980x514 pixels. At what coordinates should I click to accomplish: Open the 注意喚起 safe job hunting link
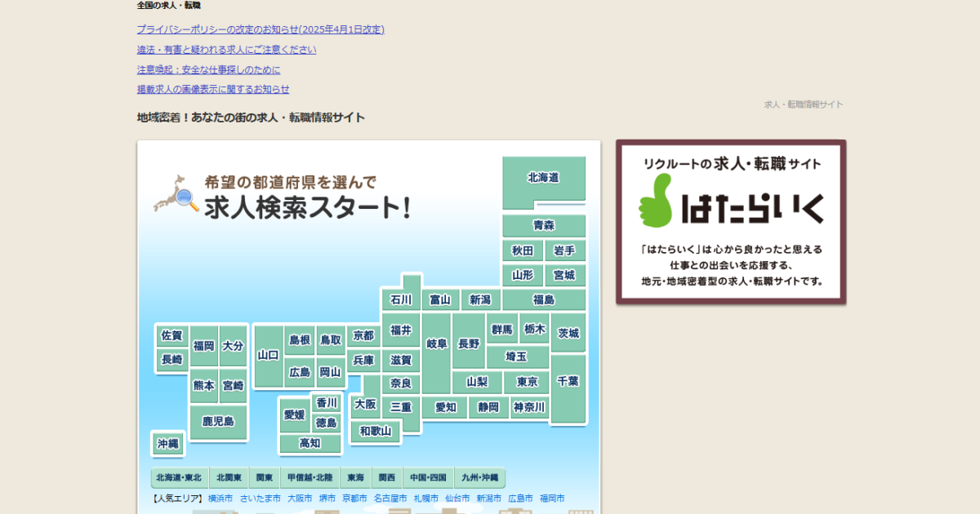[x=208, y=69]
